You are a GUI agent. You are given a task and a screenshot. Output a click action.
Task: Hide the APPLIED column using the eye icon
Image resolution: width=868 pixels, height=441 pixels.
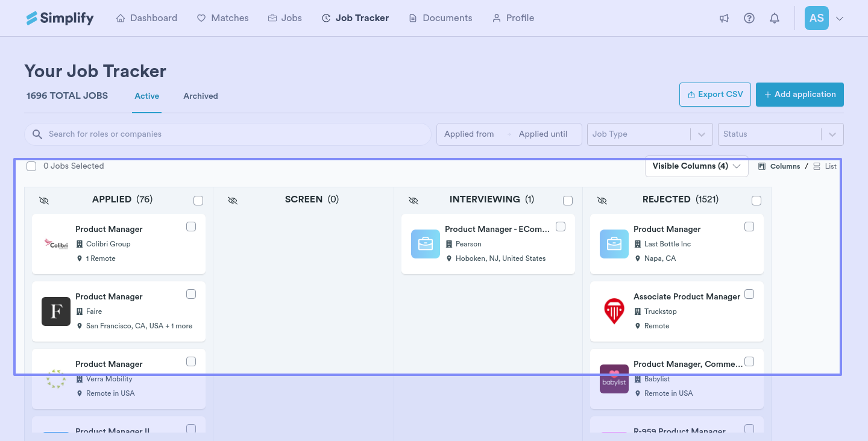[x=44, y=200]
